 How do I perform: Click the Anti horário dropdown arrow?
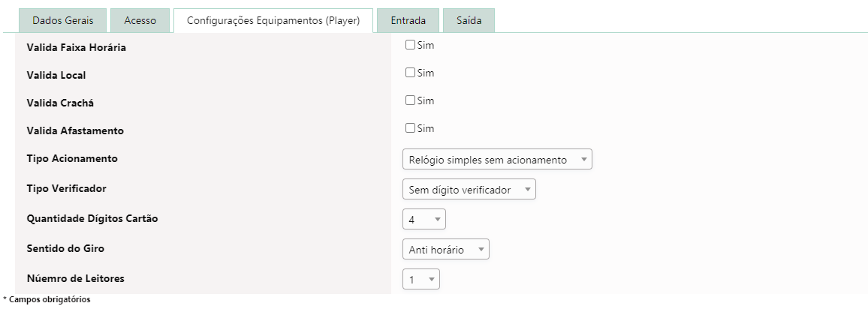[481, 250]
